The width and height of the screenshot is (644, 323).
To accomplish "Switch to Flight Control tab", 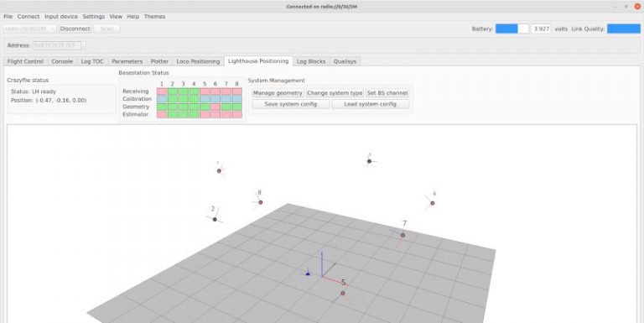I will pyautogui.click(x=25, y=61).
